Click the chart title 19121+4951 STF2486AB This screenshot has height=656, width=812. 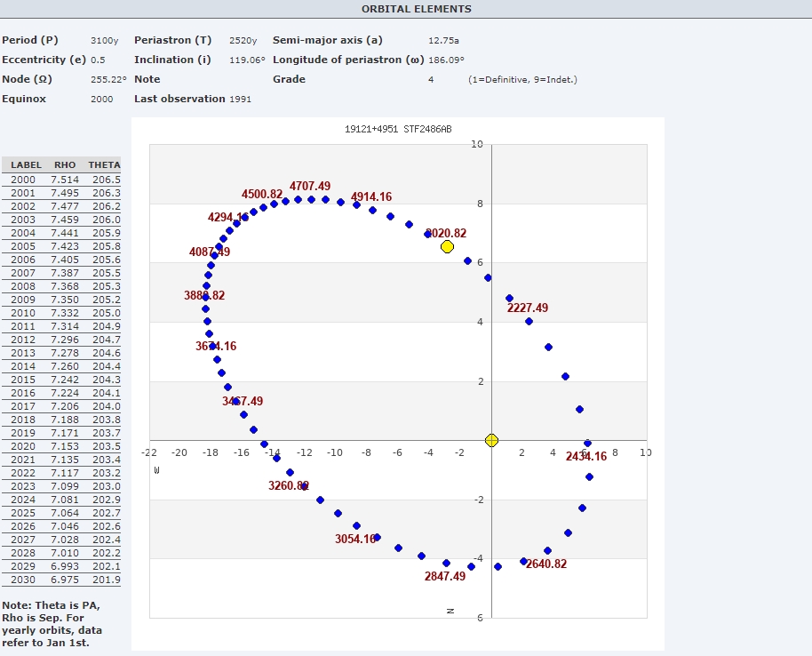click(398, 129)
